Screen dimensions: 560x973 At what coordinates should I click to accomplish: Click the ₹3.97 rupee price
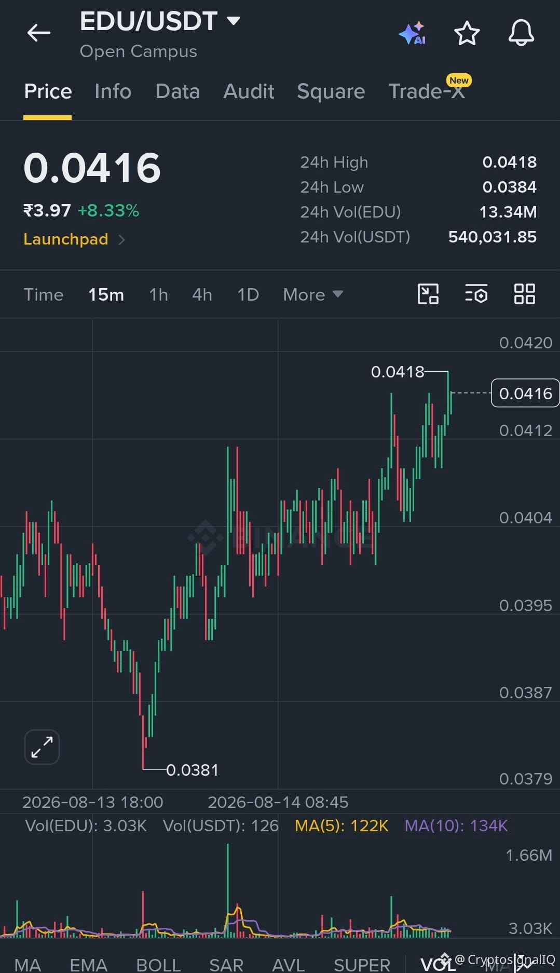pyautogui.click(x=47, y=211)
